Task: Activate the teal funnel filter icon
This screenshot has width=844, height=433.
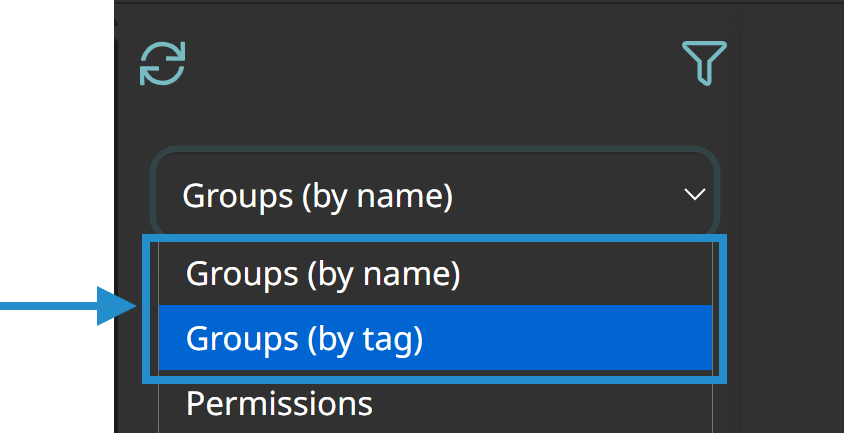Action: [x=704, y=63]
